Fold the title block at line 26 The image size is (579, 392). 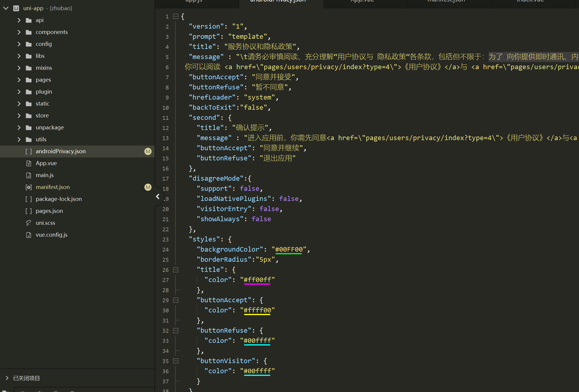[x=176, y=270]
